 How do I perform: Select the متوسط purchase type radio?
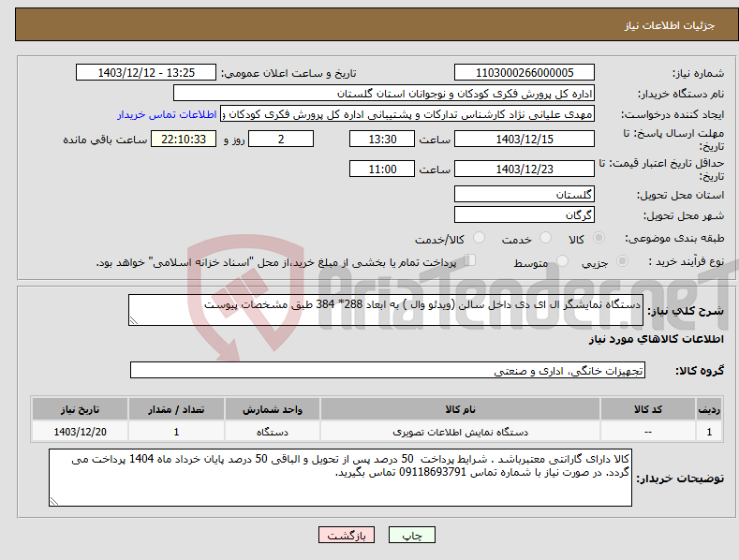[562, 260]
